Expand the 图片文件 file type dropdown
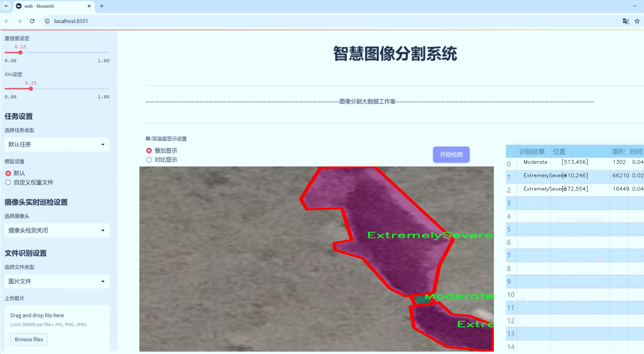This screenshot has height=354, width=644. point(57,281)
